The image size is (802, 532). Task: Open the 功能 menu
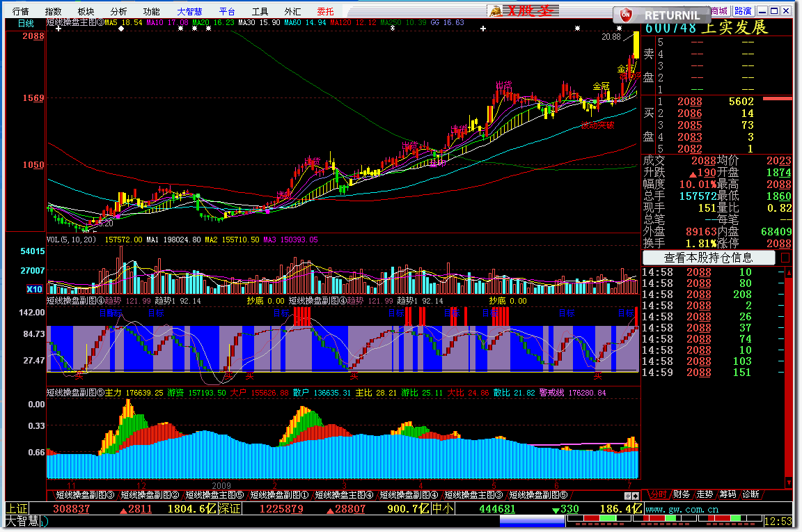[151, 11]
